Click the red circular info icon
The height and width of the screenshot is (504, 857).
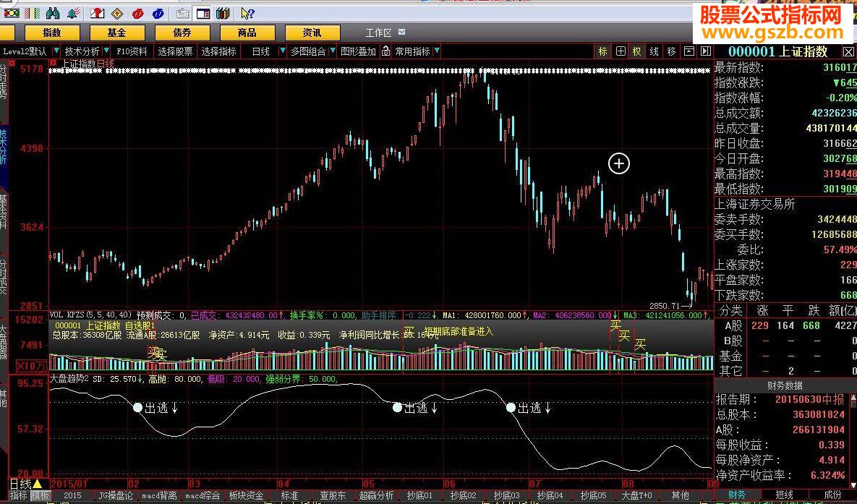click(137, 13)
